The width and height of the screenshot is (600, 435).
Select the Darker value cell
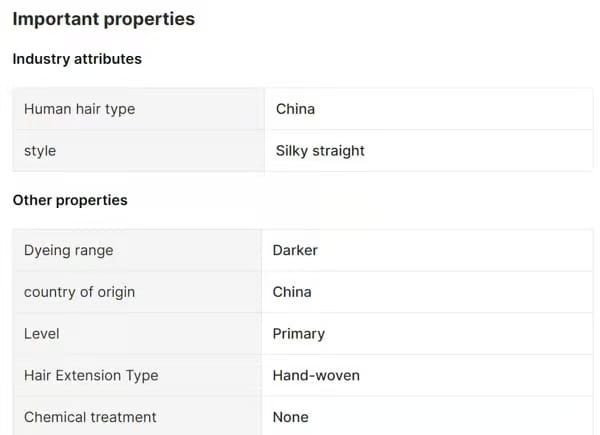click(295, 250)
